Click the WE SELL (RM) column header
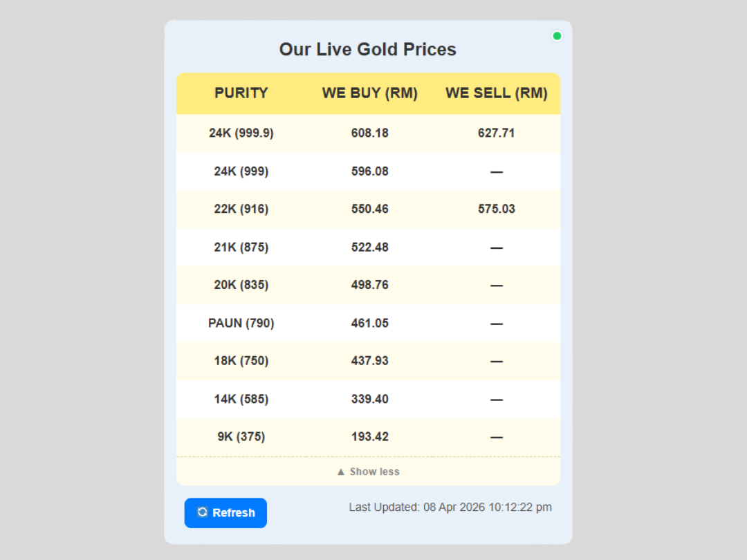The width and height of the screenshot is (747, 560). point(496,93)
